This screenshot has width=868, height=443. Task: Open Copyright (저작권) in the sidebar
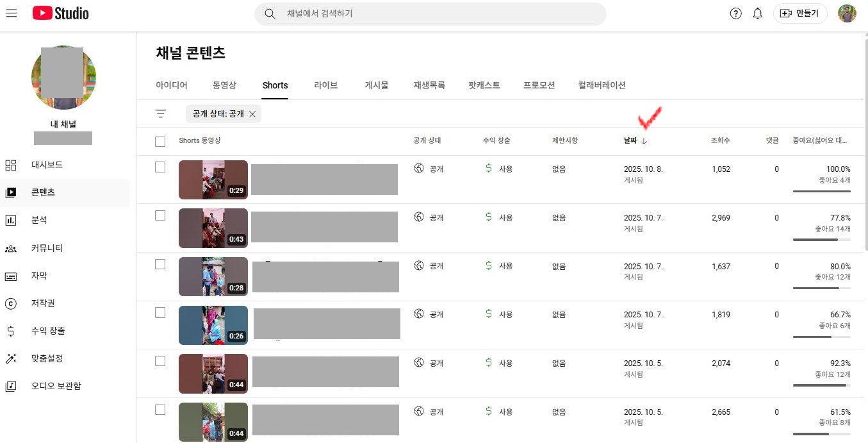tap(44, 303)
